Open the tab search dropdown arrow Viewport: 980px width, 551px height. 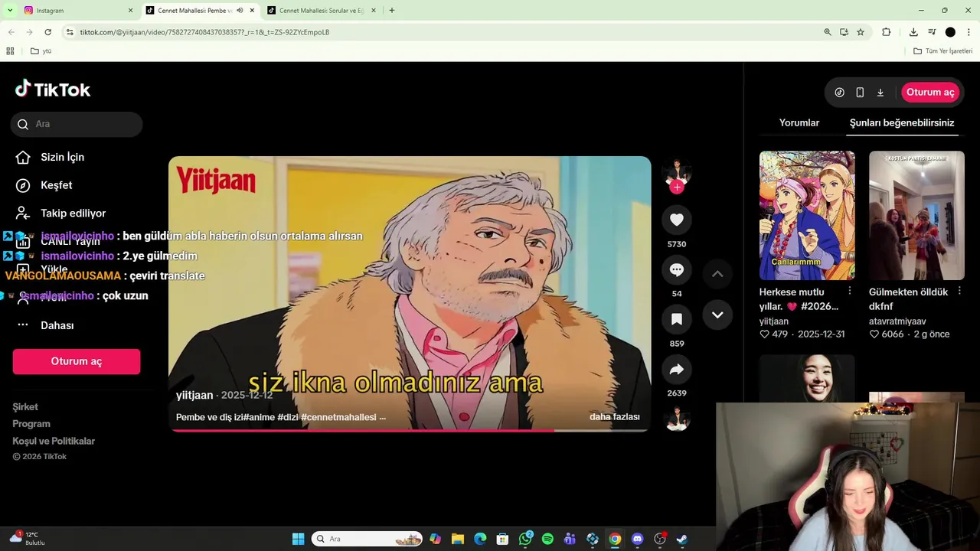[10, 11]
